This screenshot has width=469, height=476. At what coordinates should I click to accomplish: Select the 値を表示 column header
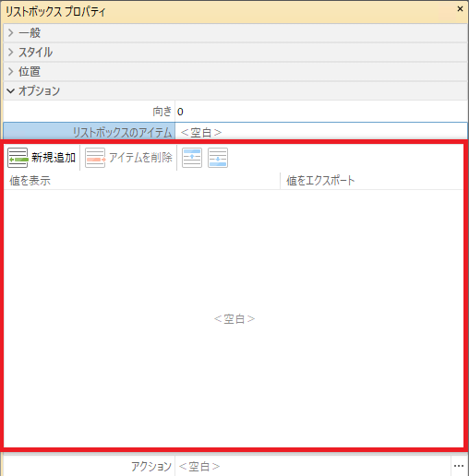tap(142, 181)
